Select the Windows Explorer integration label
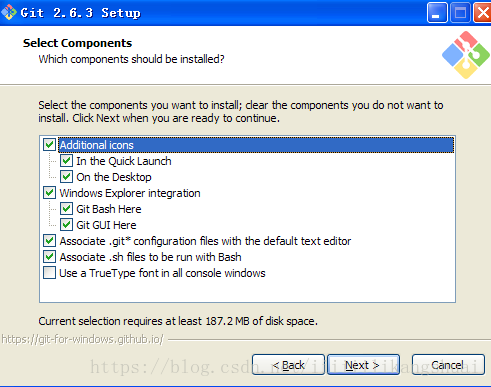This screenshot has height=387, width=491. 130,193
